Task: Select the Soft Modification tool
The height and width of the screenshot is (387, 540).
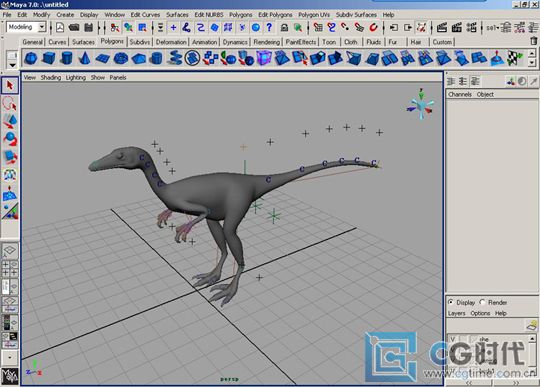Action: click(10, 194)
